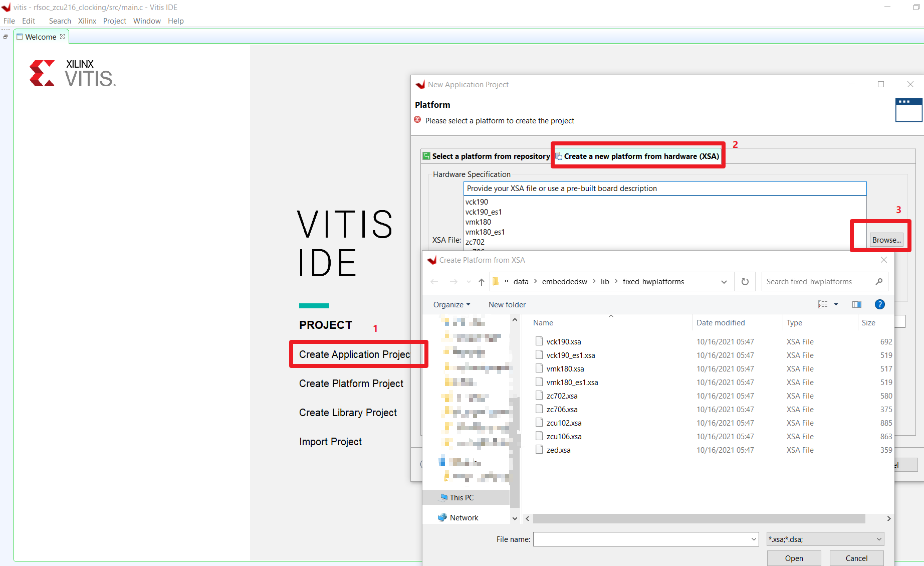Click Create Library Project link
This screenshot has width=924, height=566.
pos(348,412)
